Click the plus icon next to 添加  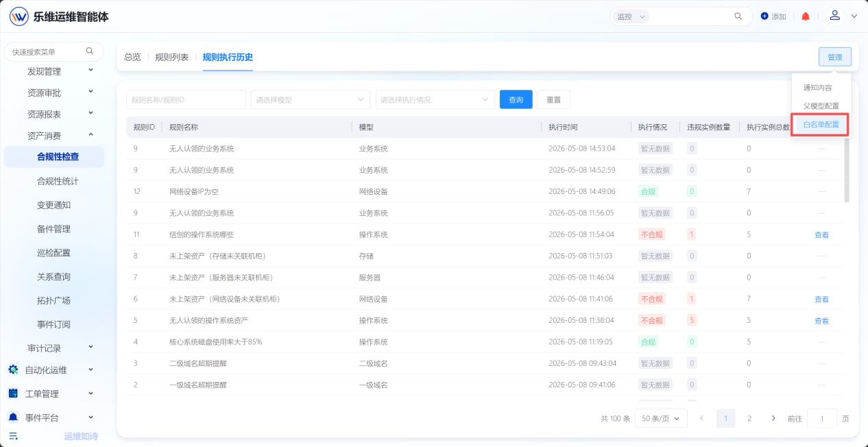click(765, 16)
